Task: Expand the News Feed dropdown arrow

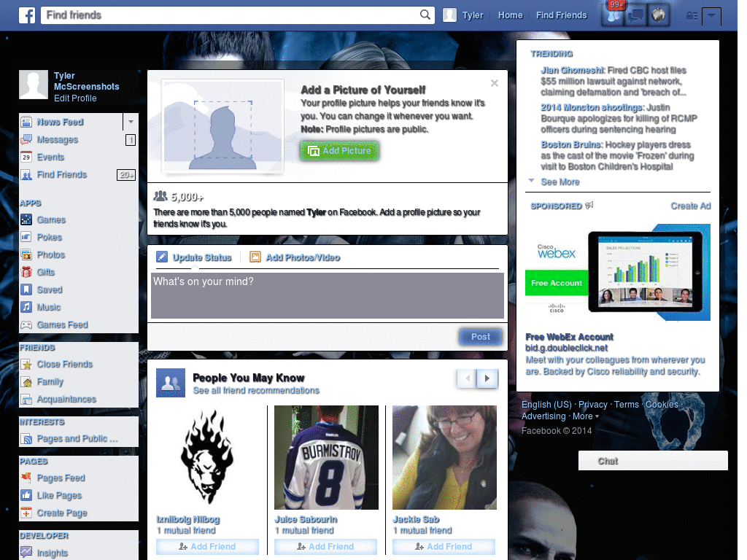Action: [x=131, y=122]
